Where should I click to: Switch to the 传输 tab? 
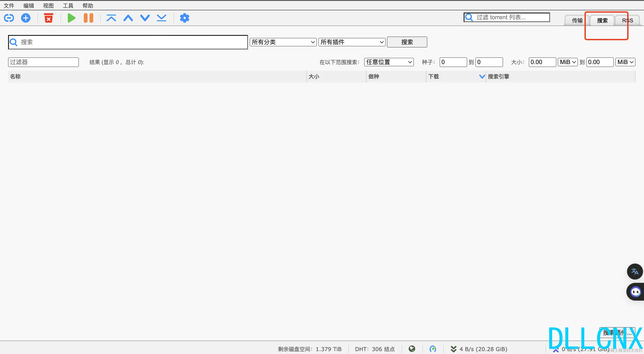[577, 20]
